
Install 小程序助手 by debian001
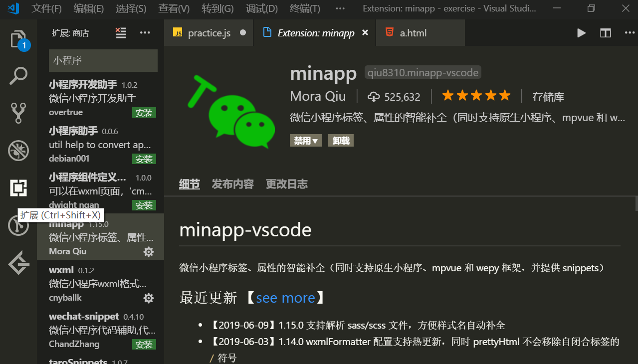pyautogui.click(x=144, y=159)
